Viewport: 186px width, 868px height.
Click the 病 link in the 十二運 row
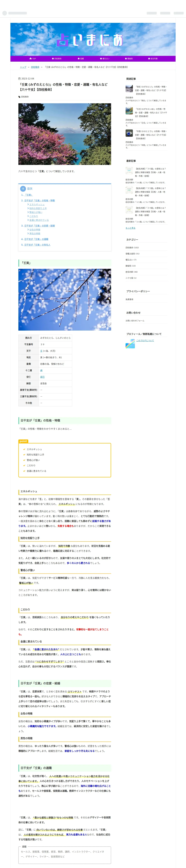41,370
